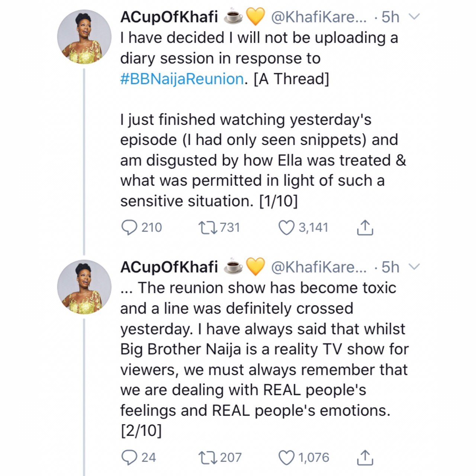Screen dimensions: 476x476
Task: Retweet the second tweet with 207 retweets
Action: click(x=208, y=457)
